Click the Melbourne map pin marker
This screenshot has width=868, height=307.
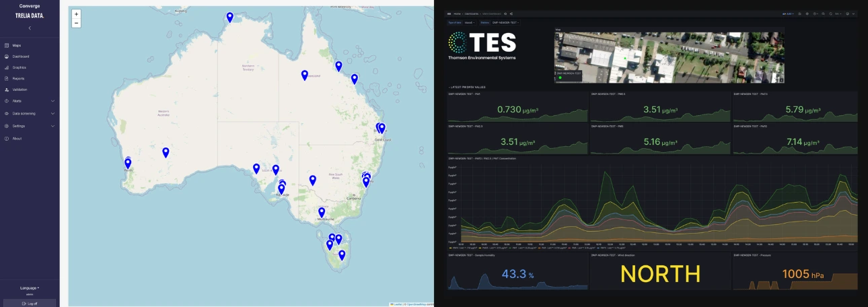click(322, 213)
